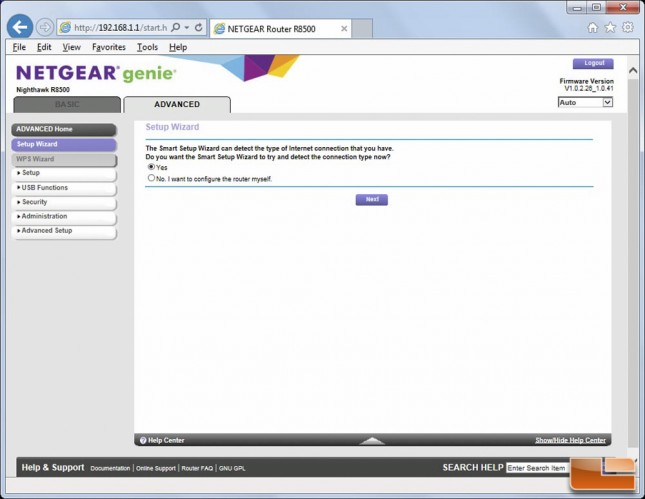Open the Edit menu
Viewport: 645px width, 499px height.
coord(44,47)
